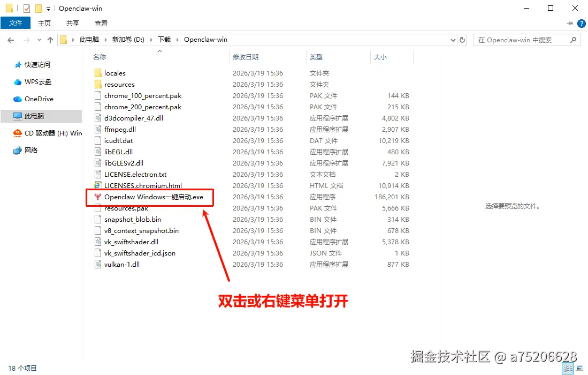Select file vk_swiftshader.dll
The height and width of the screenshot is (375, 588).
point(131,242)
